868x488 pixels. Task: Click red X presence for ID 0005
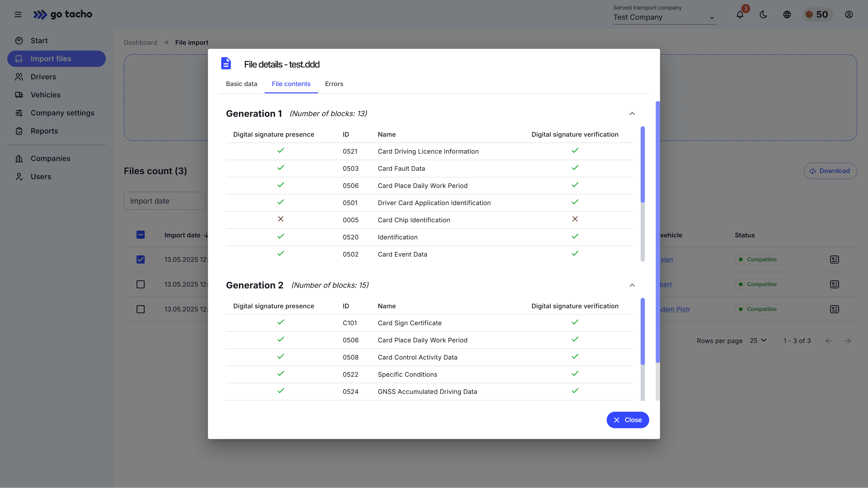[281, 219]
